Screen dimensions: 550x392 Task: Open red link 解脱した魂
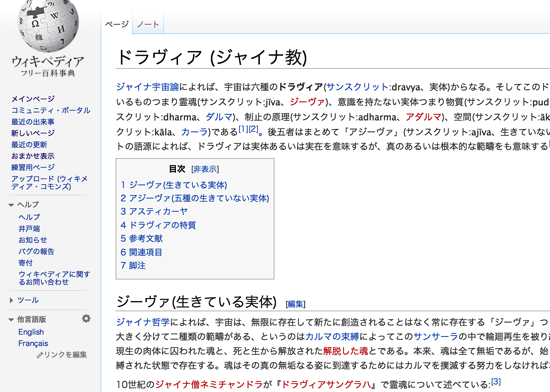(346, 351)
